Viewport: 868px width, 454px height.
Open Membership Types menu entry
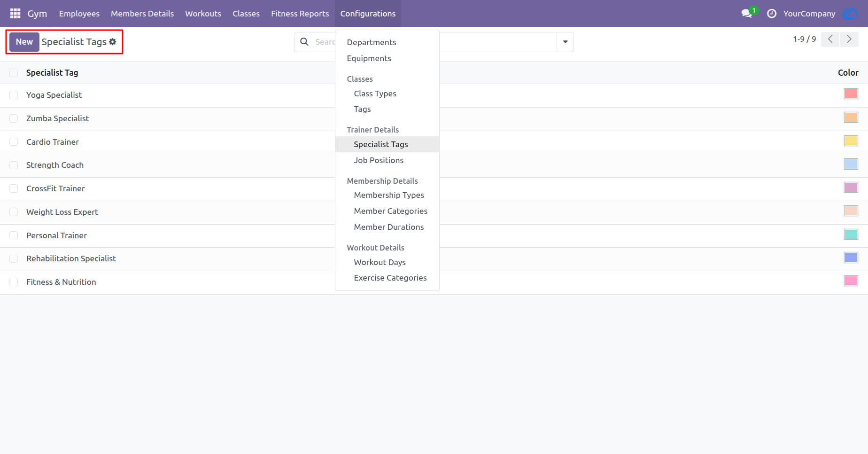click(389, 195)
